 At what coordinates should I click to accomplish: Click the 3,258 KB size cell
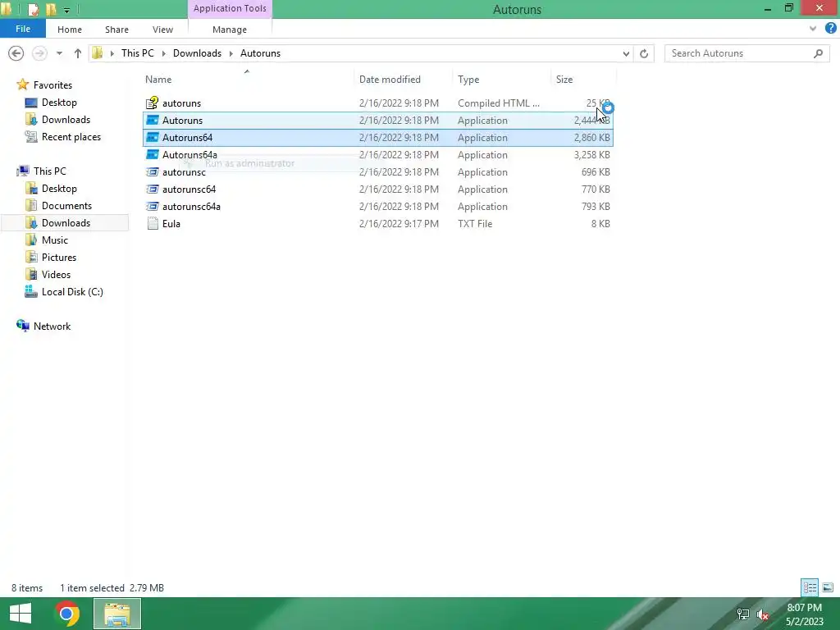pyautogui.click(x=591, y=155)
